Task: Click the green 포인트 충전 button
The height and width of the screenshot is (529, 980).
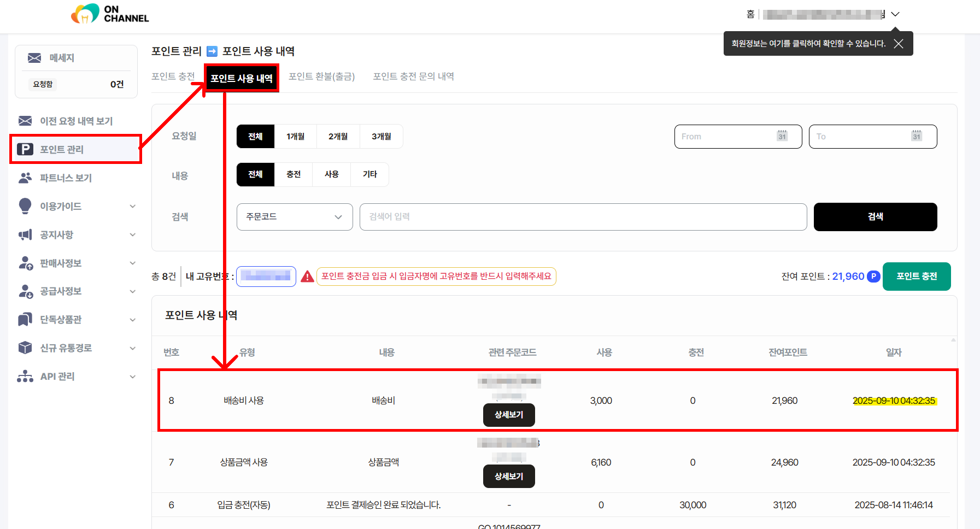Action: pos(917,277)
